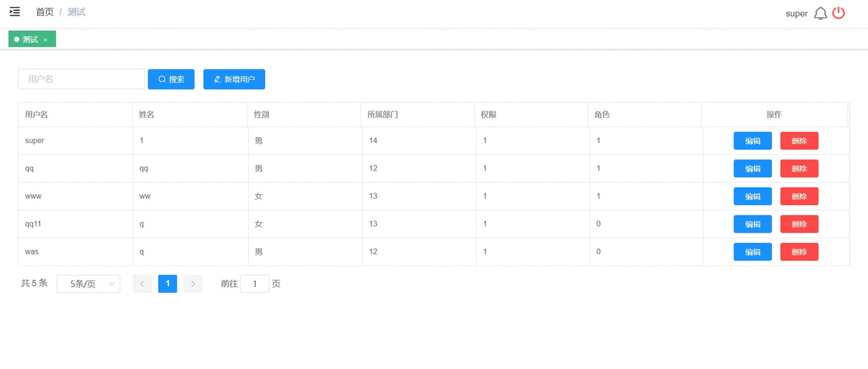
Task: Select page number 1 in pagination
Action: pos(168,283)
